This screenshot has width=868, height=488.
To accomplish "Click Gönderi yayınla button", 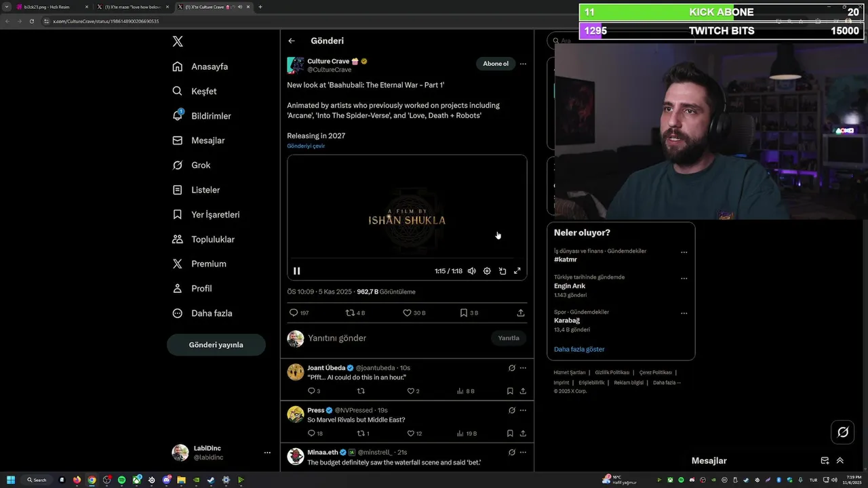I will (216, 345).
